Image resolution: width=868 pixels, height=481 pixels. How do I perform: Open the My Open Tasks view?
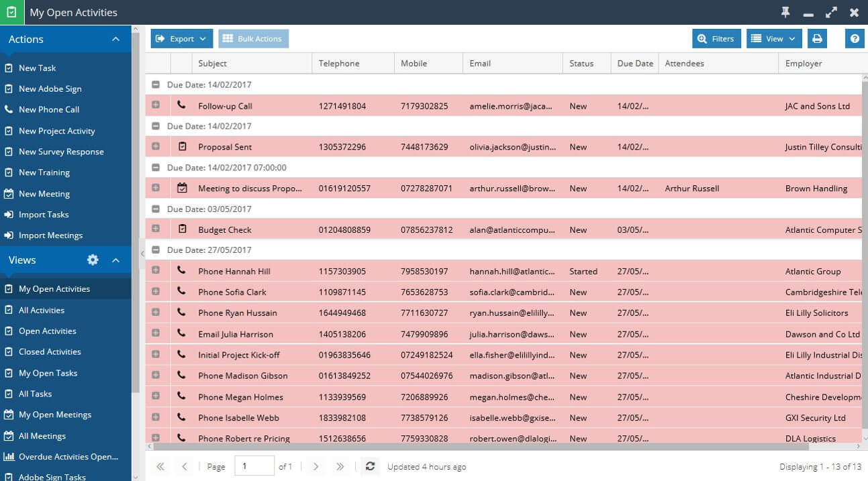(x=48, y=373)
